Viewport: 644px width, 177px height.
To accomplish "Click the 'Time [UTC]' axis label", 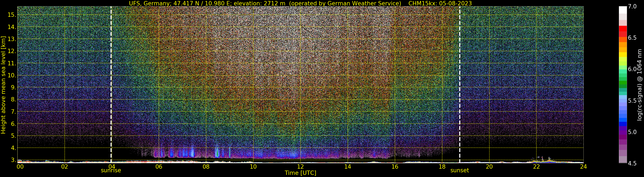I will pyautogui.click(x=300, y=173).
